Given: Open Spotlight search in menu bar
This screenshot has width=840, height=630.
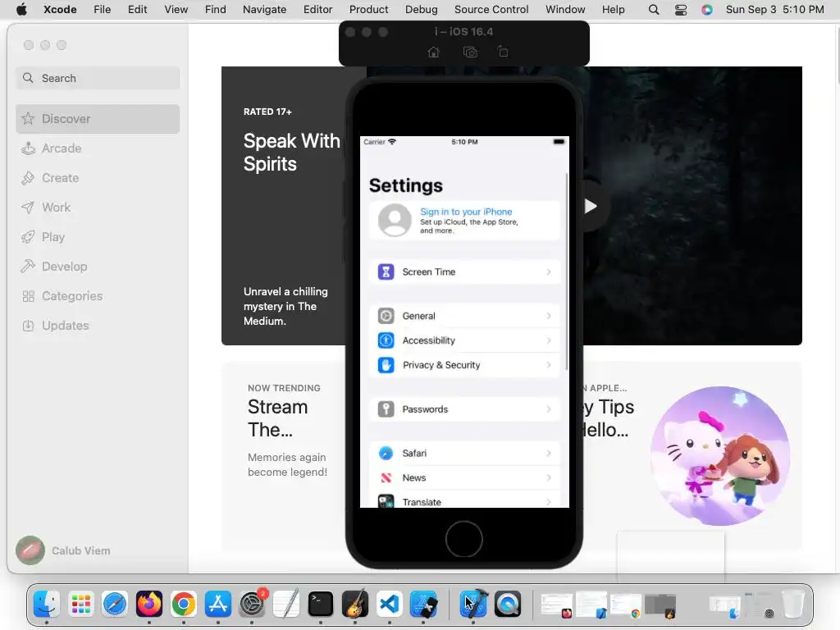Looking at the screenshot, I should [x=654, y=10].
